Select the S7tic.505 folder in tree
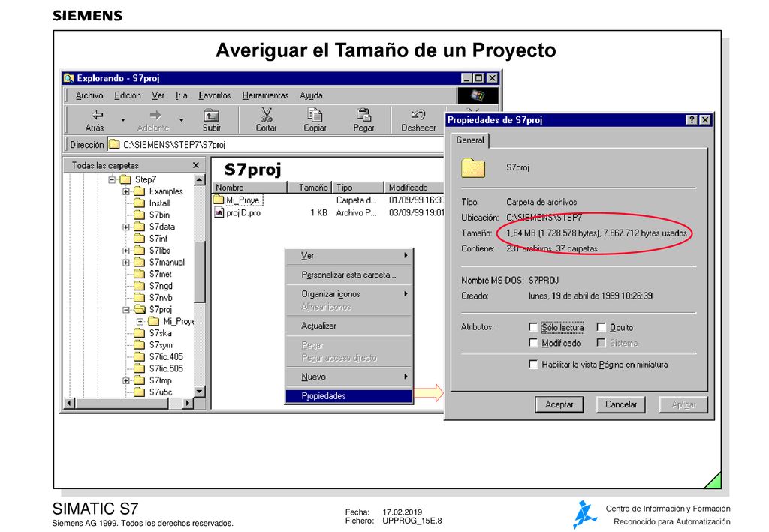 point(158,368)
